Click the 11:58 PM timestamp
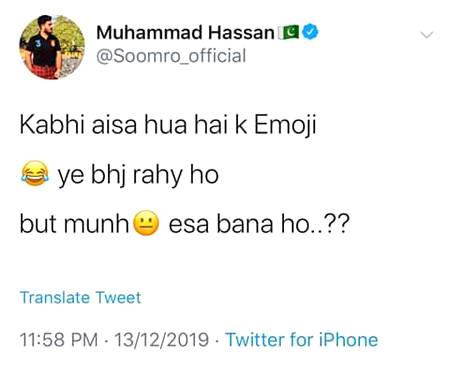 (59, 340)
